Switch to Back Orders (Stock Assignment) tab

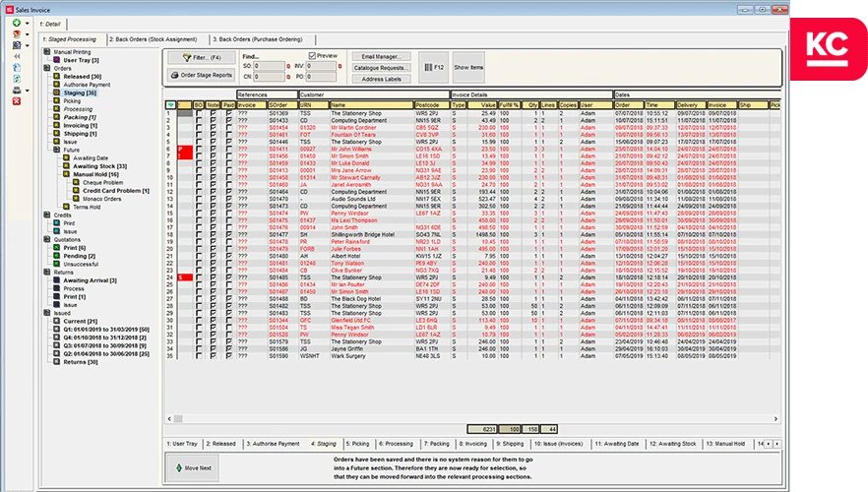coord(154,39)
